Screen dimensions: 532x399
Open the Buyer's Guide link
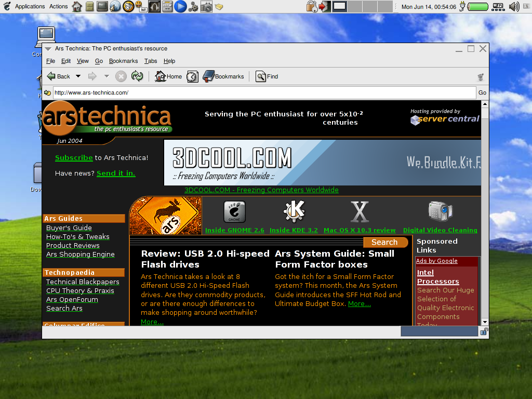pyautogui.click(x=69, y=228)
